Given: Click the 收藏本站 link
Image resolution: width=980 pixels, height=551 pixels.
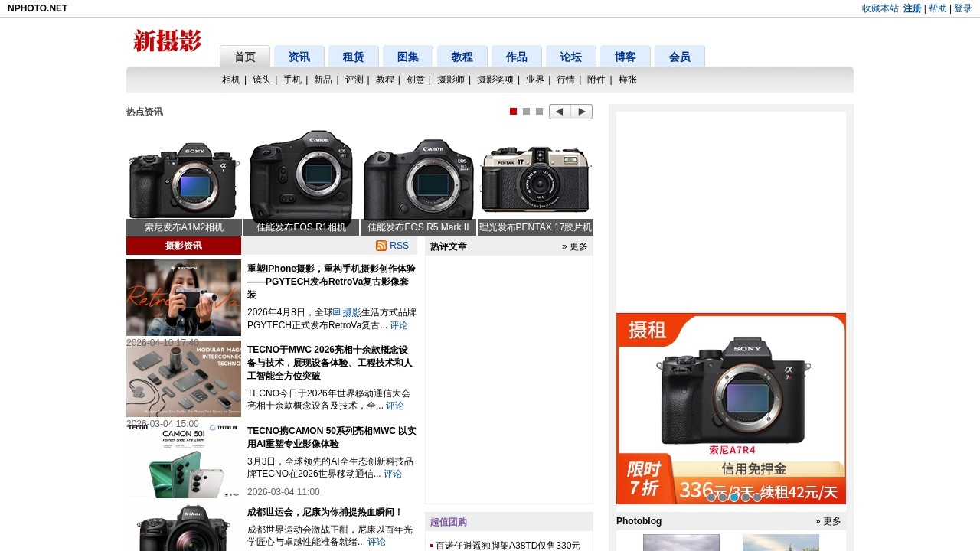Looking at the screenshot, I should 880,8.
